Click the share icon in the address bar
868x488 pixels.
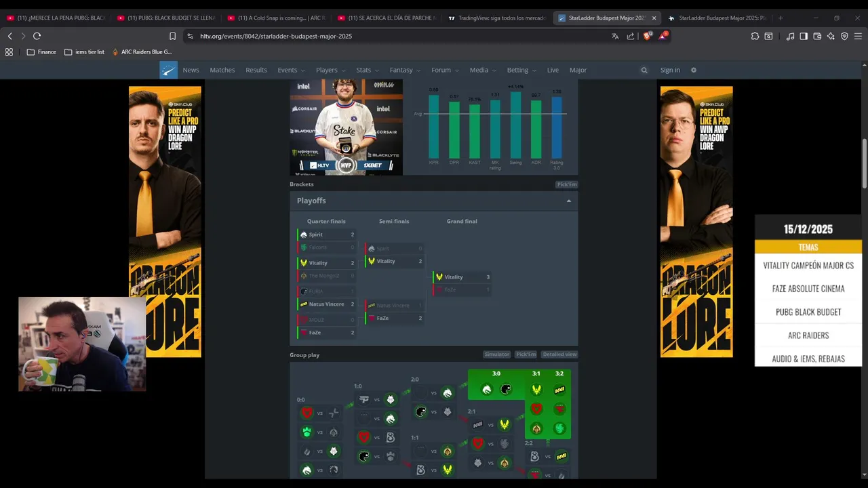631,36
